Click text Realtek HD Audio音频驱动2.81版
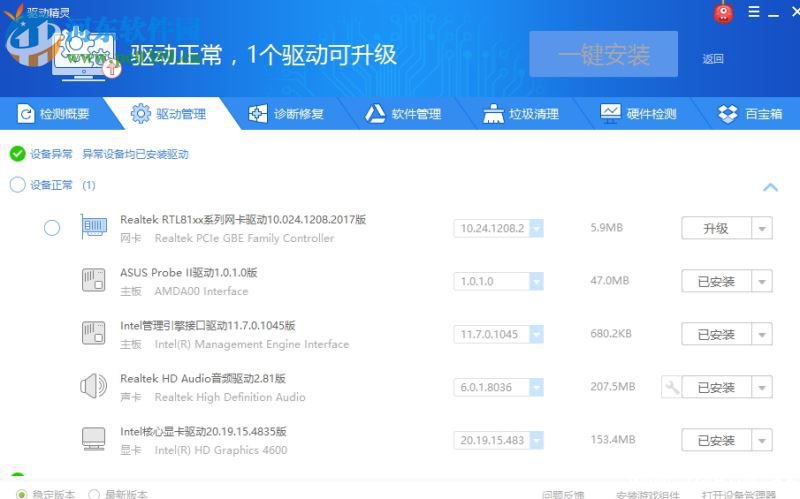 pos(203,379)
